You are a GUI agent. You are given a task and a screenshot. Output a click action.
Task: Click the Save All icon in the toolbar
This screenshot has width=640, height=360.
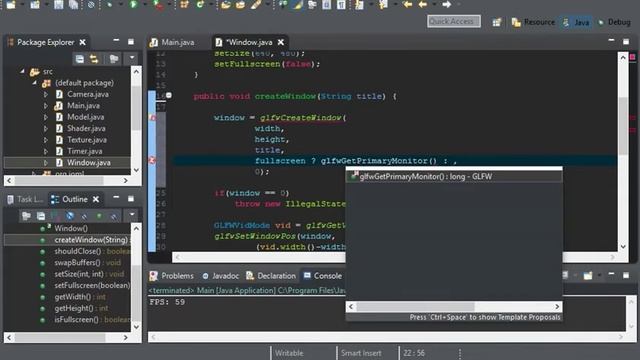[73, 4]
